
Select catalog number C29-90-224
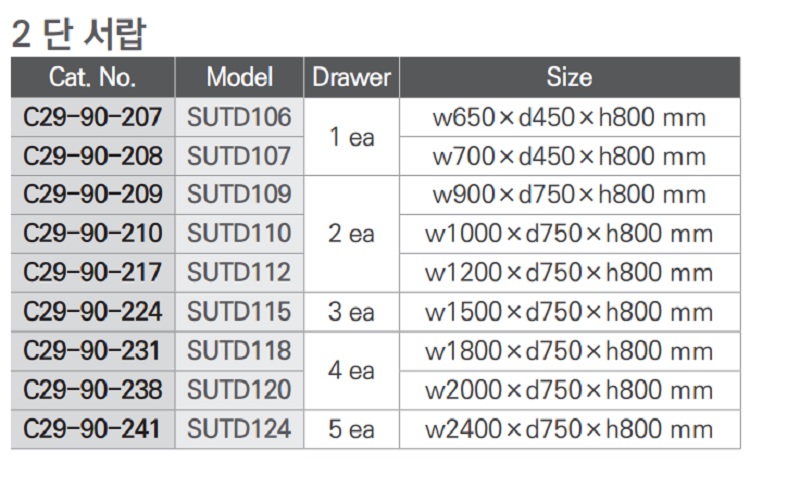[x=92, y=312]
